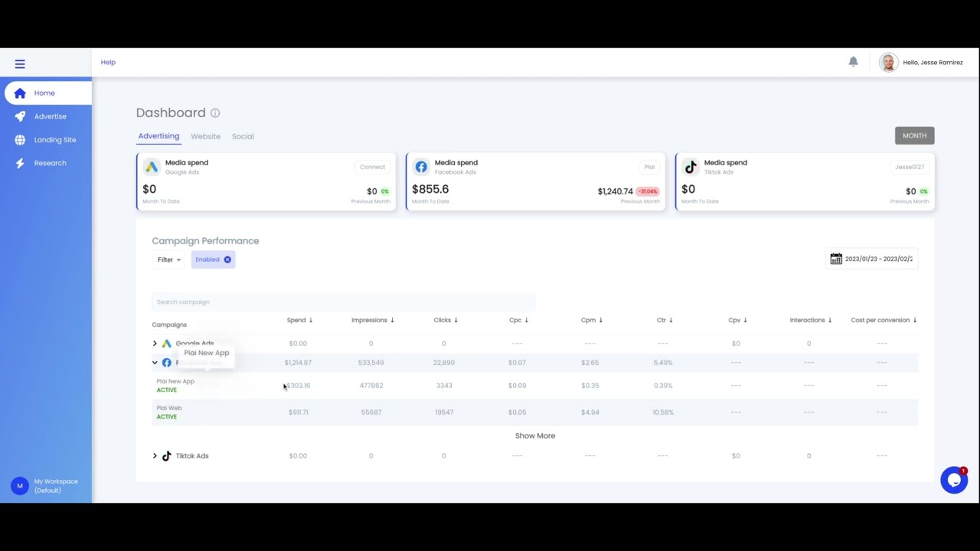Click the $911.71 spend value
Screen dimensions: 980x551
298,412
